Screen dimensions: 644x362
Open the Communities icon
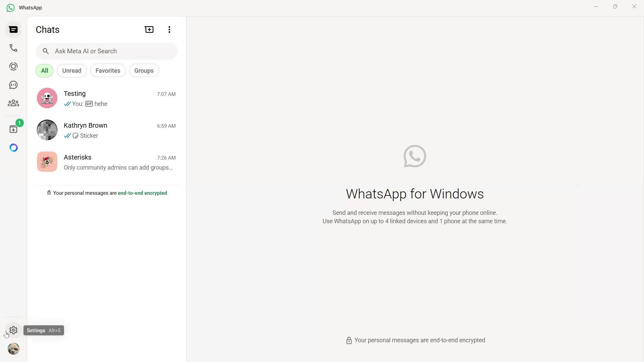[13, 103]
